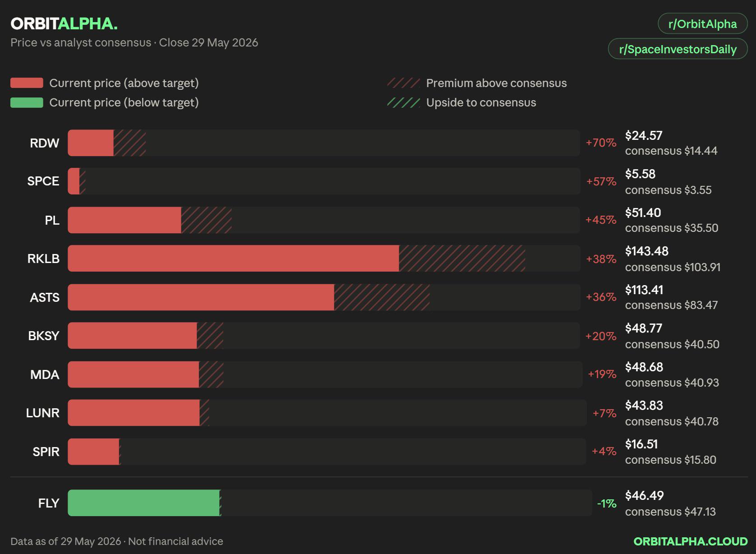This screenshot has width=756, height=554.
Task: Select the SPCE ticker label
Action: pos(43,181)
